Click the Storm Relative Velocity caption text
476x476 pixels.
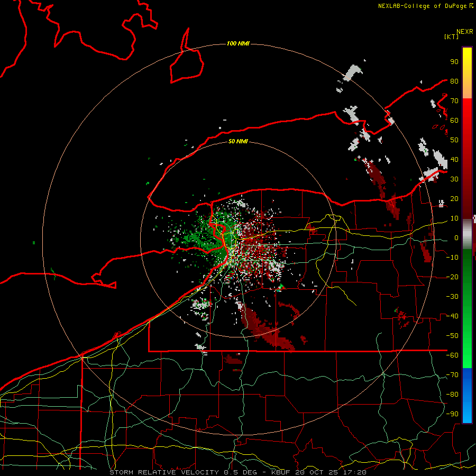click(237, 472)
